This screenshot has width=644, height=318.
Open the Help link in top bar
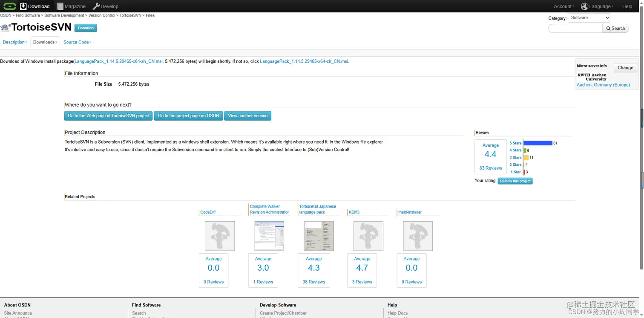click(627, 6)
